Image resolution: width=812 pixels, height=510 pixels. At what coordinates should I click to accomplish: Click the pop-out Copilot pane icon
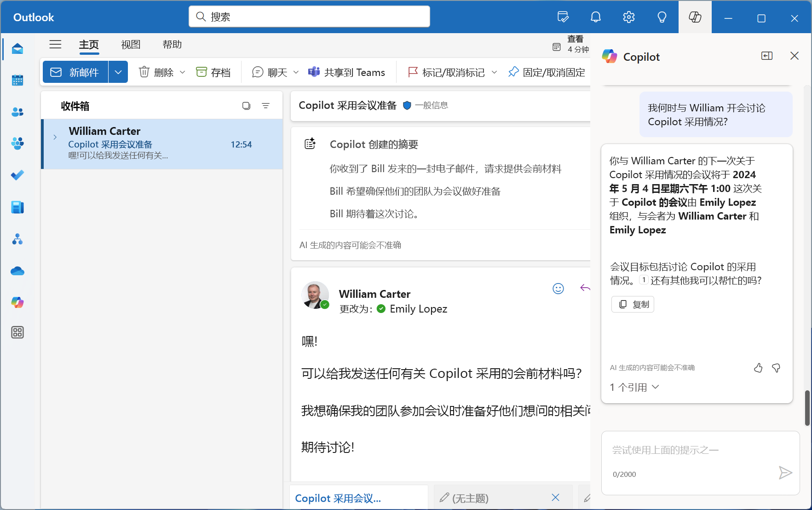767,56
